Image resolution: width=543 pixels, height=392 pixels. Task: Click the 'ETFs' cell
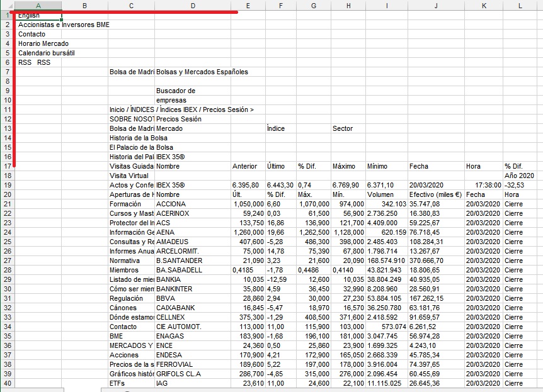point(131,383)
